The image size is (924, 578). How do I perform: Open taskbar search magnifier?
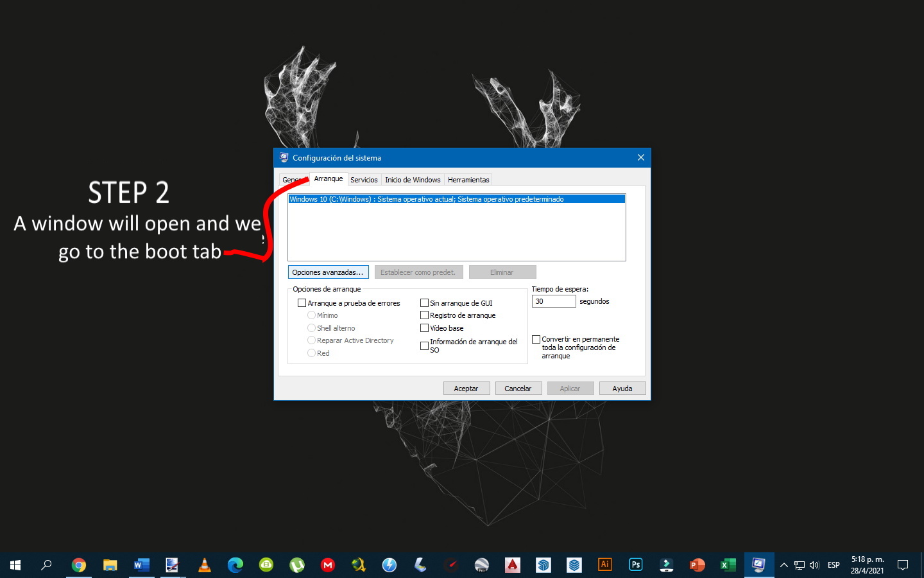tap(46, 565)
